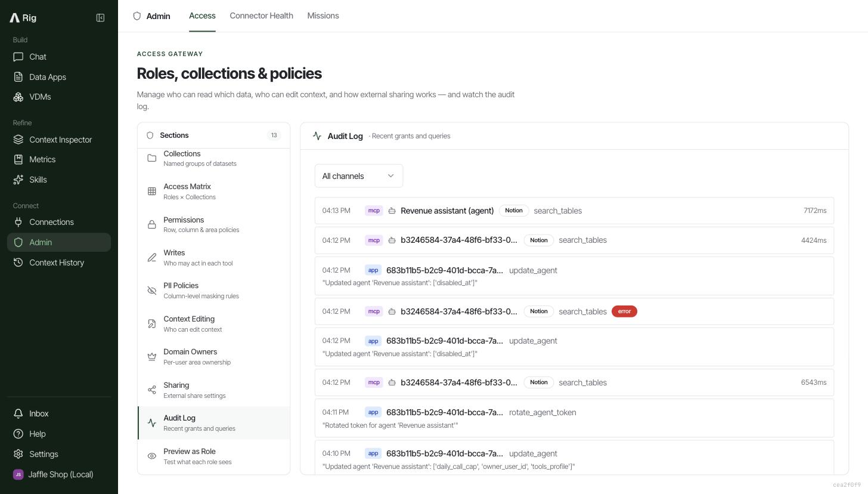Open Help in the sidebar
The image size is (868, 494).
(x=59, y=434)
